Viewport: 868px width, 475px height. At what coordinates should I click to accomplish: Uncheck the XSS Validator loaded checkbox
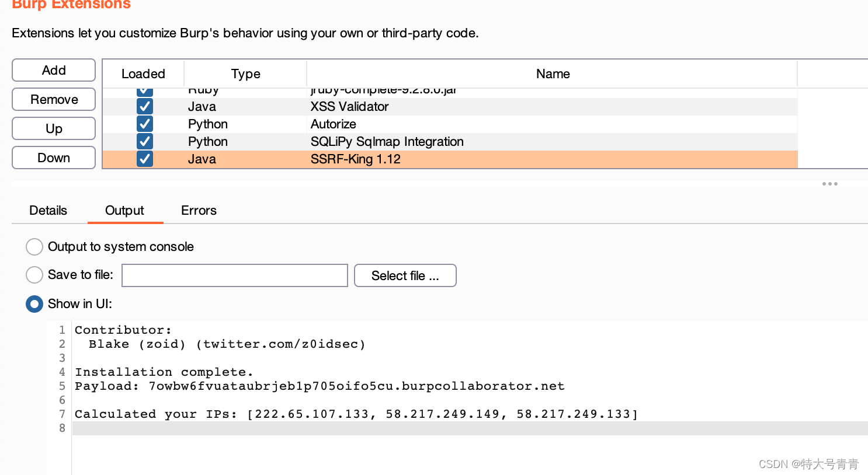click(145, 106)
